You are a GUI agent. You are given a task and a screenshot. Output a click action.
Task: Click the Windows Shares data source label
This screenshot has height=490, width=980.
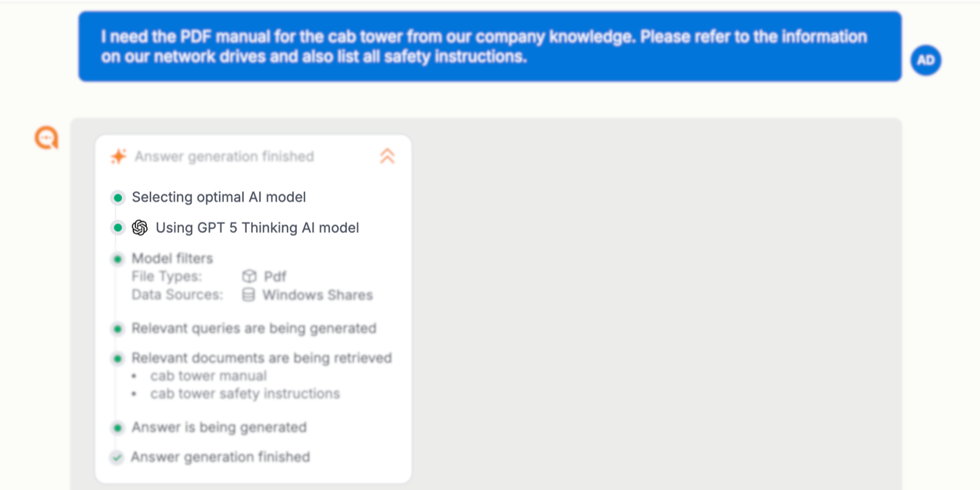[318, 295]
